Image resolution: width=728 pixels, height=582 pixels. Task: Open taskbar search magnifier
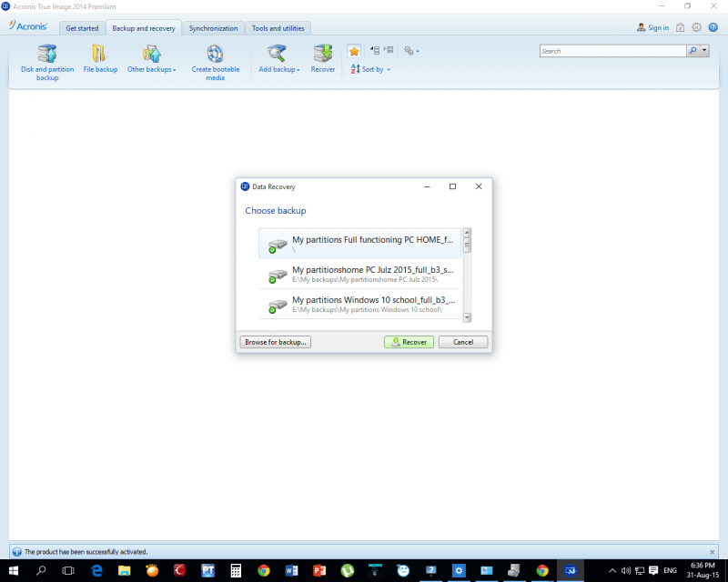[41, 570]
